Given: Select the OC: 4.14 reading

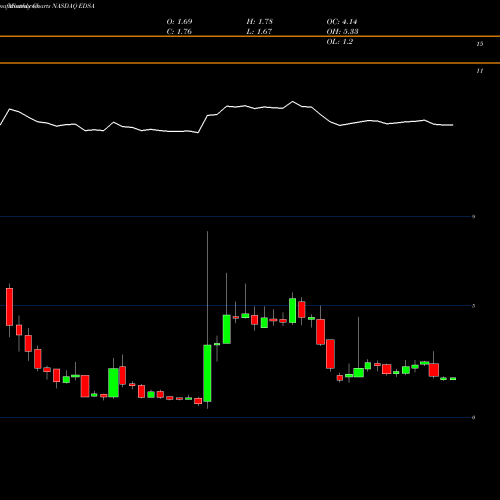Looking at the screenshot, I should tap(342, 22).
